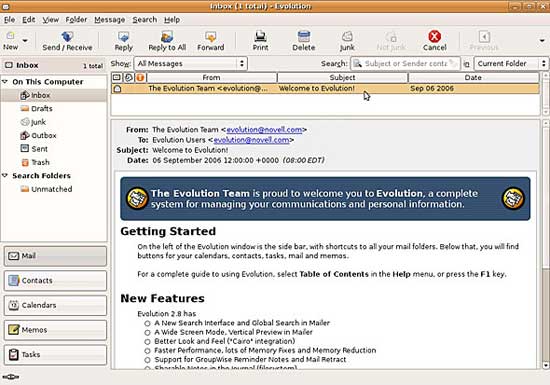
Task: Click the attachment column header icon
Action: [128, 77]
